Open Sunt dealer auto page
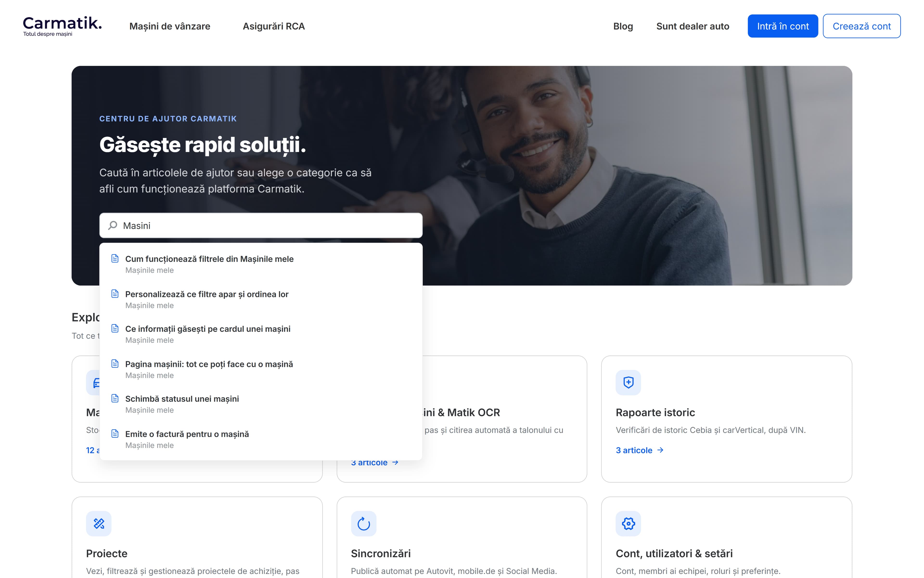Viewport: 924px width, 578px height. click(693, 26)
